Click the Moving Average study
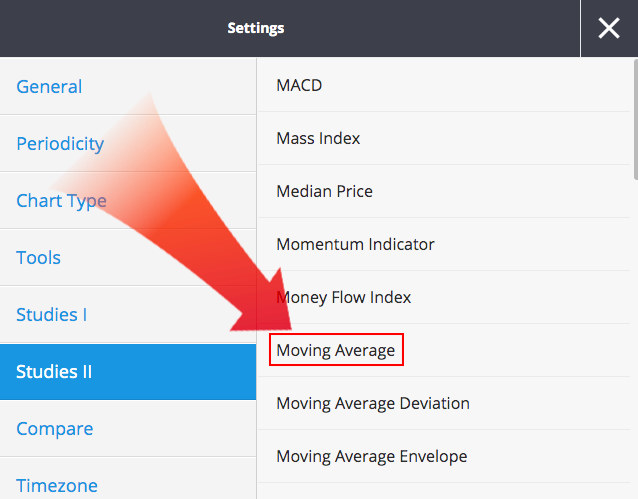Screen dimensions: 638x499 [x=336, y=350]
